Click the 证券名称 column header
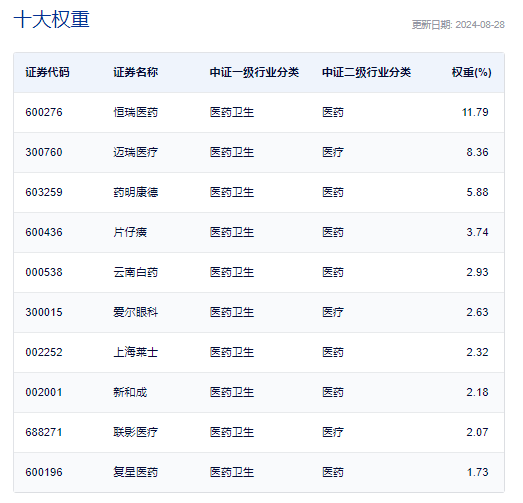The height and width of the screenshot is (503, 523). coord(135,72)
